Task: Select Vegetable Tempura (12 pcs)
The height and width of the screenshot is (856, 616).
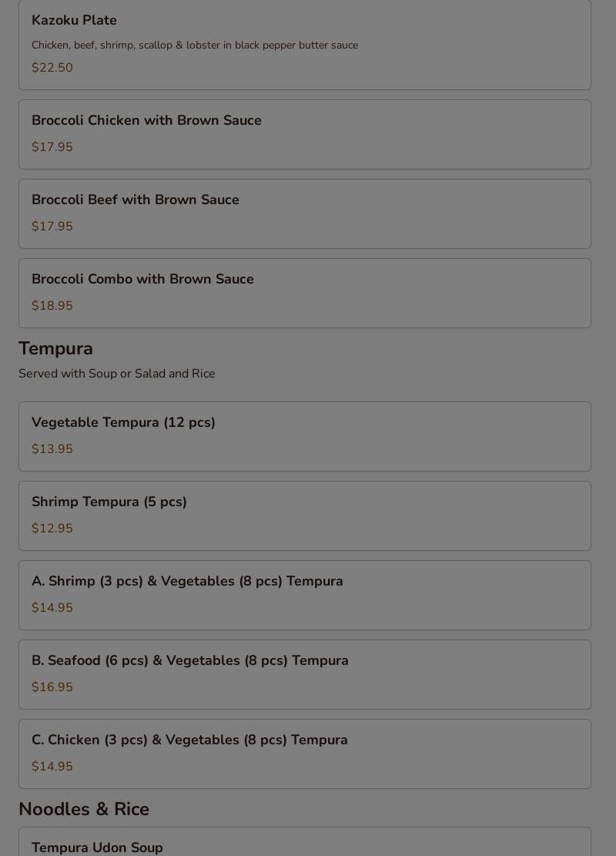Action: click(x=304, y=437)
